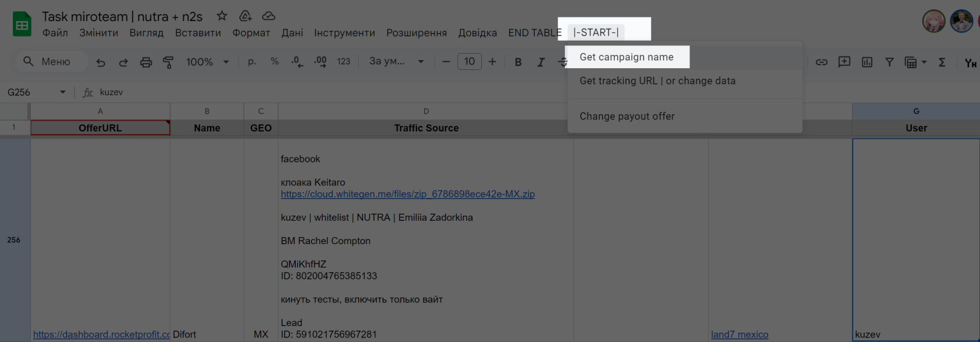Open the Довідка menu
This screenshot has height=342, width=980.
pyautogui.click(x=477, y=33)
